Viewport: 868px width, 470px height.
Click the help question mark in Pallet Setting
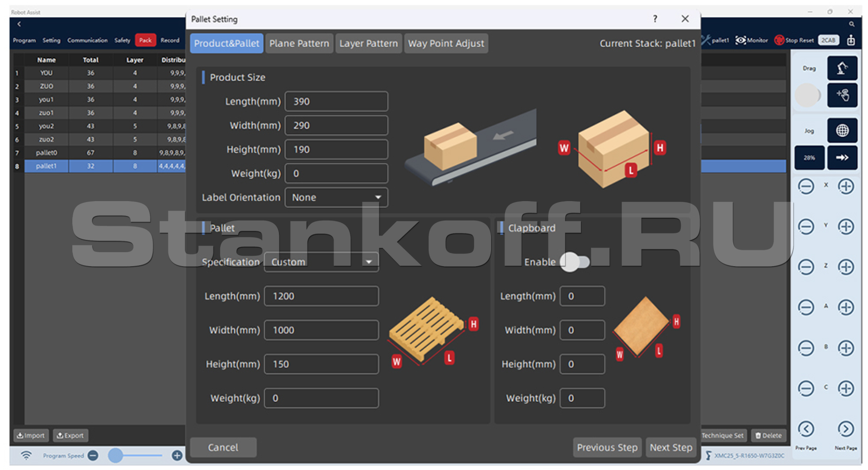(655, 19)
